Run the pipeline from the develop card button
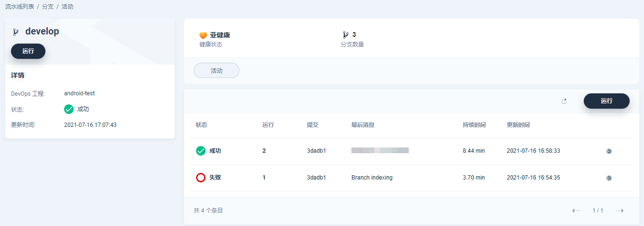 coord(28,51)
